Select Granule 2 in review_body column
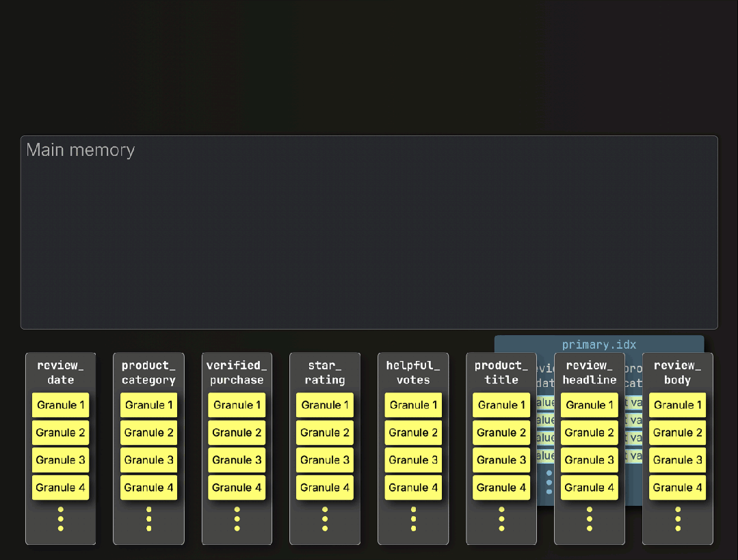The width and height of the screenshot is (738, 560). coord(678,432)
